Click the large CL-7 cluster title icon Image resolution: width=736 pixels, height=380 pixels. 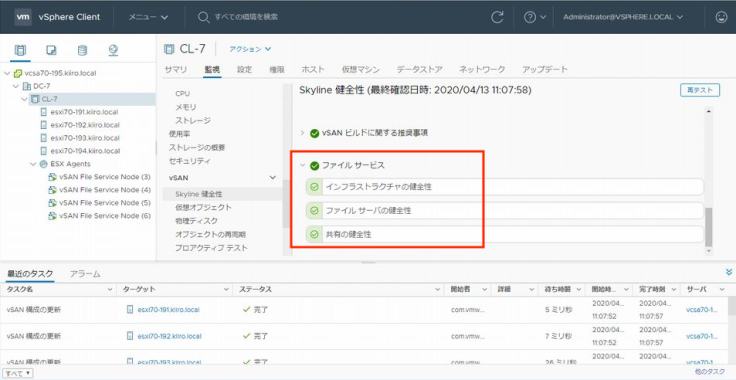click(x=169, y=49)
